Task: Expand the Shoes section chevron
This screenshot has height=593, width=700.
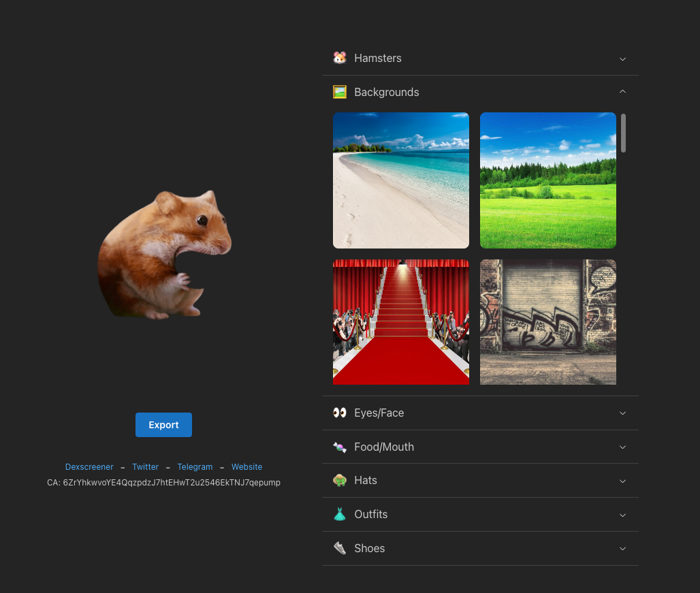Action: point(622,548)
